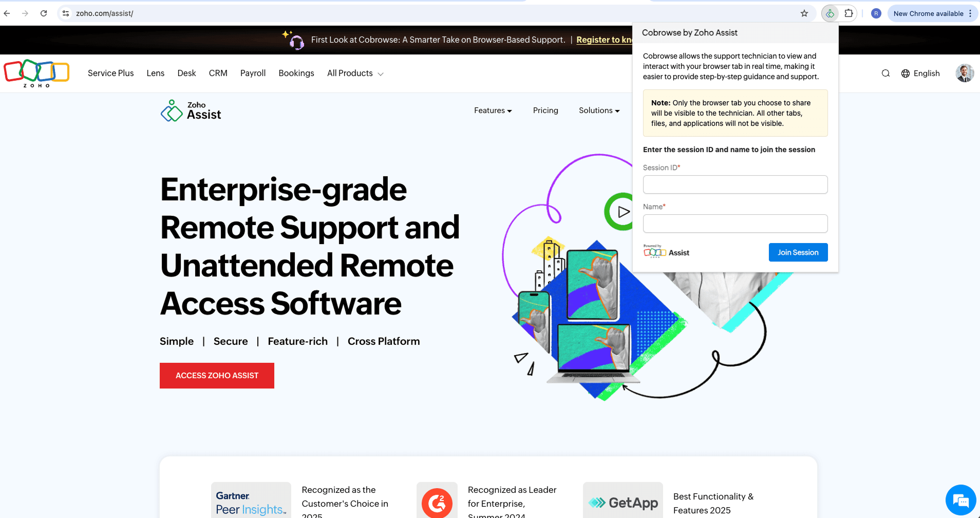Click the browser forward arrow

(x=25, y=13)
